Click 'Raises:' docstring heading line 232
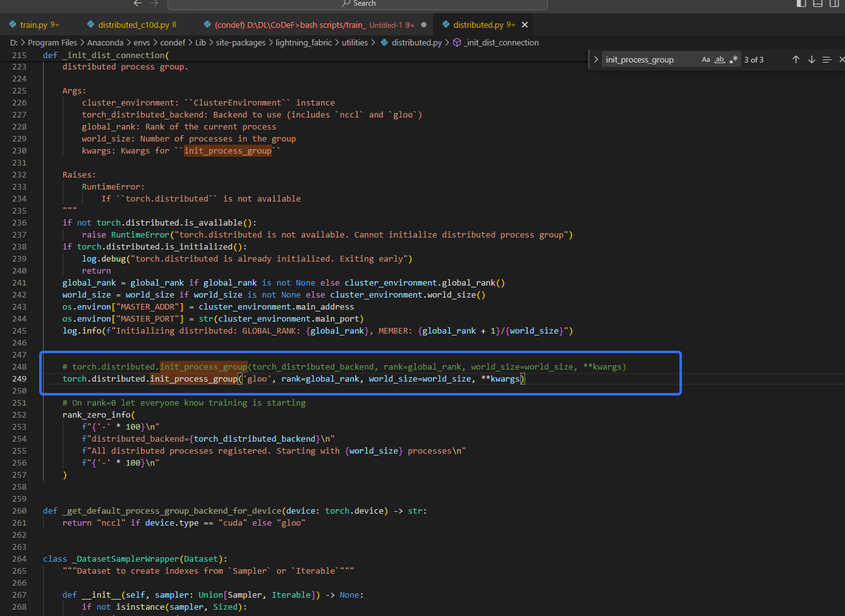The image size is (845, 616). click(79, 174)
